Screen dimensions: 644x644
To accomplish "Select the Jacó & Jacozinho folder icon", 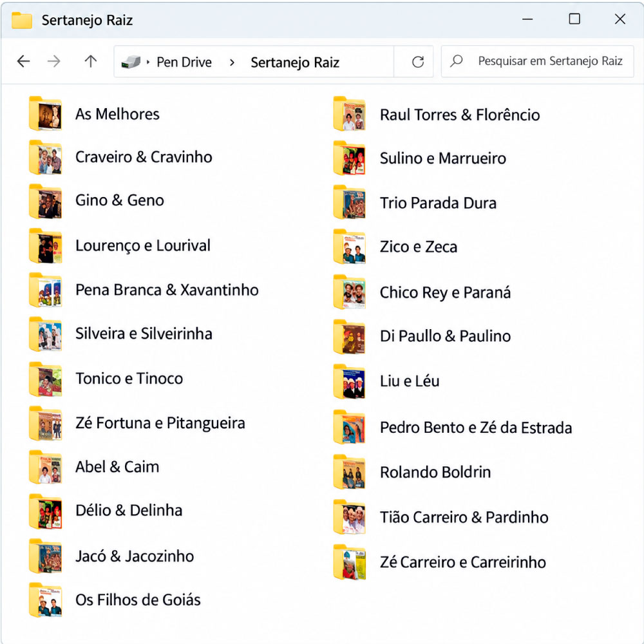I will coord(45,556).
